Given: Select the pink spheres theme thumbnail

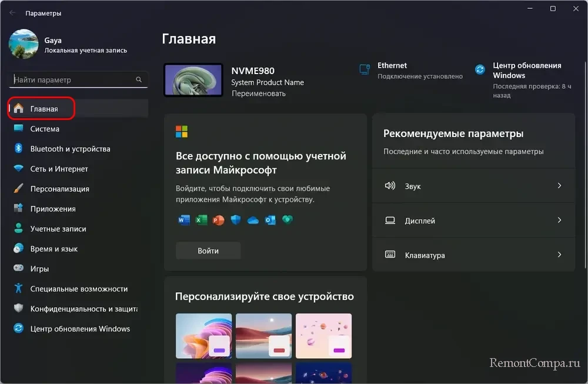Looking at the screenshot, I should point(323,336).
